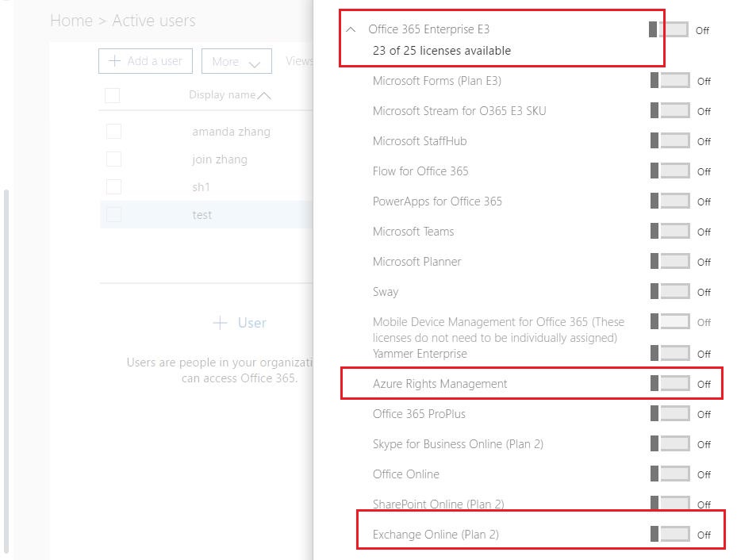Open user join zhang
Screen dimensions: 737x560
[220, 159]
